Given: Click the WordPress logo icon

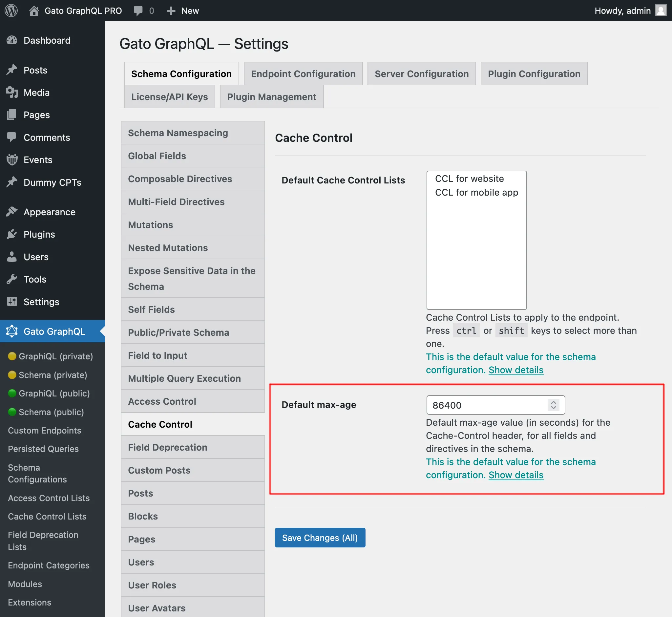Looking at the screenshot, I should coord(11,11).
